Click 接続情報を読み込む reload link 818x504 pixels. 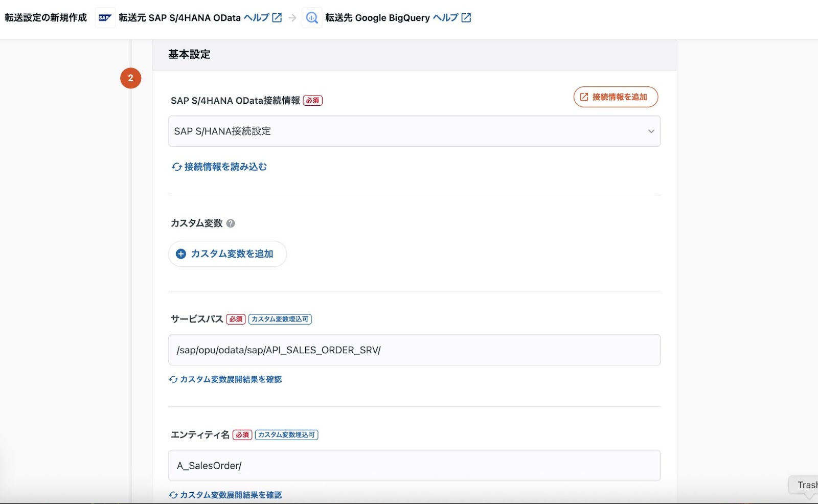click(x=219, y=167)
